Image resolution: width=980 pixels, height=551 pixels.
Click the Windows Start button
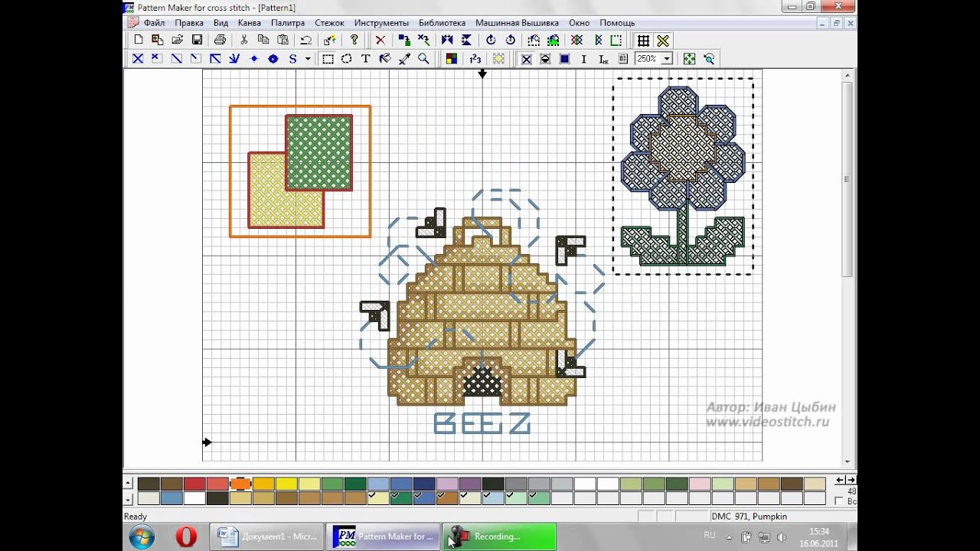[x=142, y=536]
